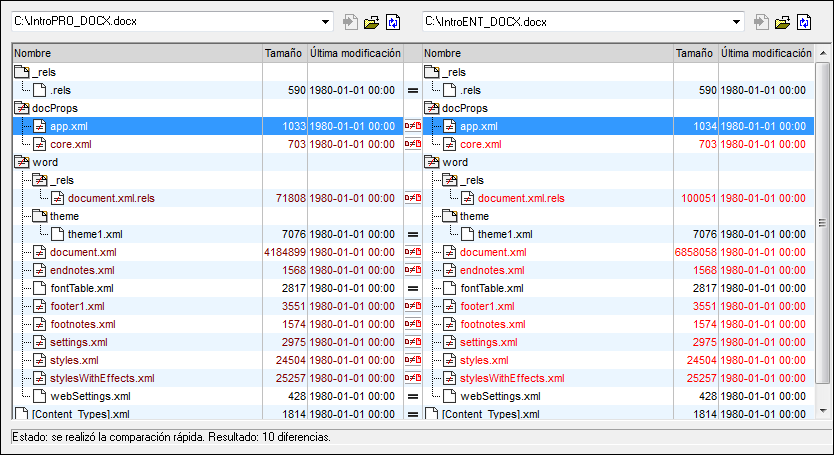The width and height of the screenshot is (834, 455).
Task: Collapse the docProps folder in right pane
Action: [432, 108]
